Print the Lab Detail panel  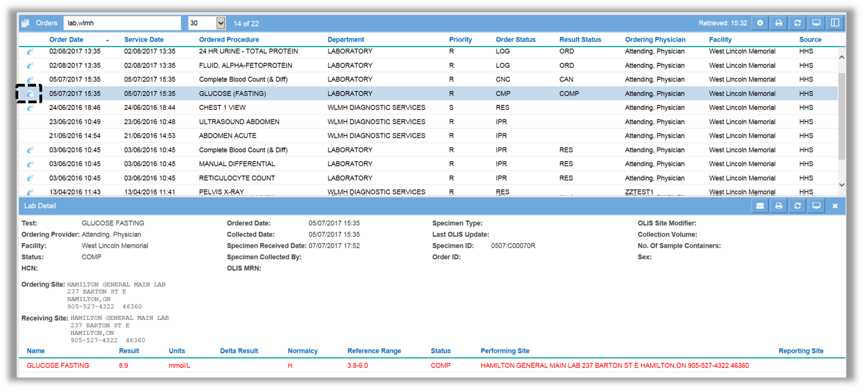click(778, 206)
